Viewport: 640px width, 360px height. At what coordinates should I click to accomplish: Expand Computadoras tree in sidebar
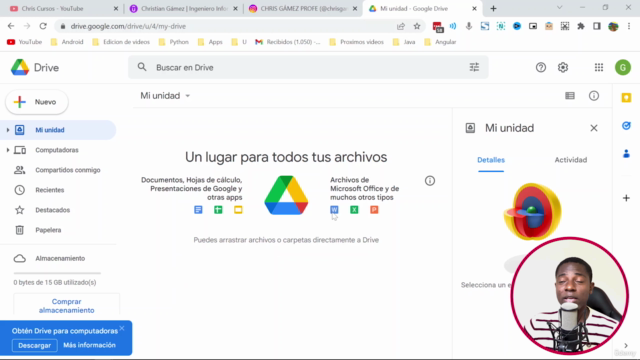coord(8,150)
